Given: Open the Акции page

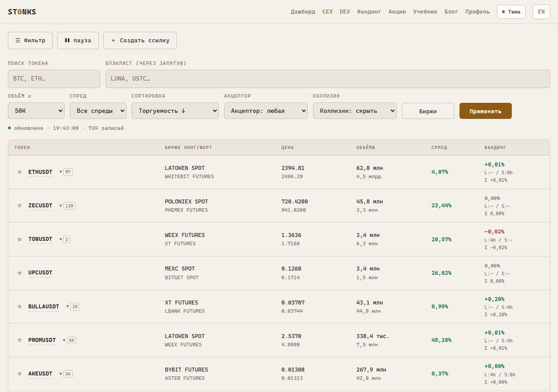Looking at the screenshot, I should [x=397, y=12].
